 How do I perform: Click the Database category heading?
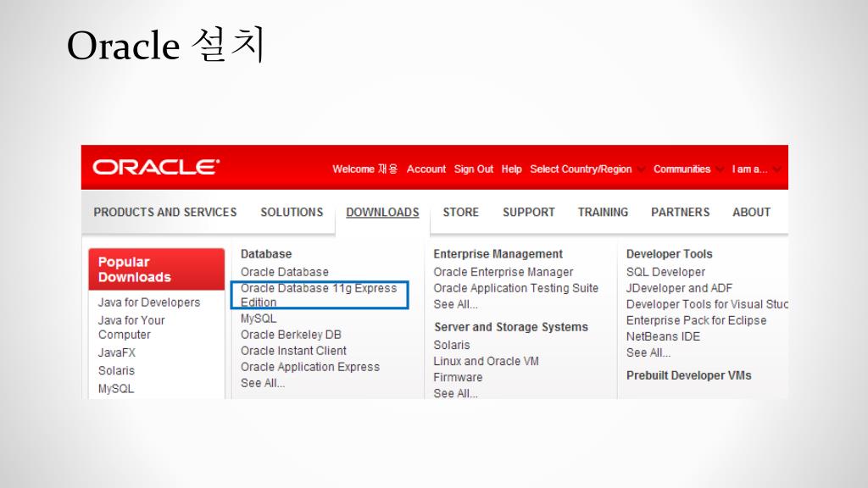pos(265,254)
